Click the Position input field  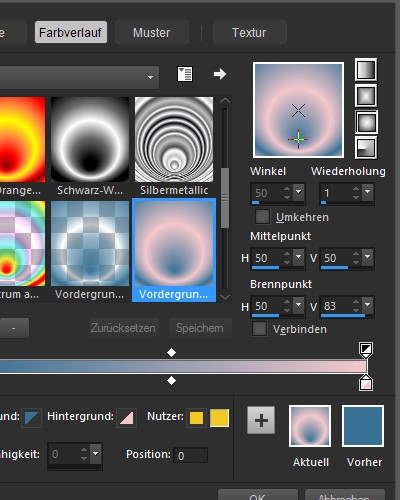(x=191, y=455)
